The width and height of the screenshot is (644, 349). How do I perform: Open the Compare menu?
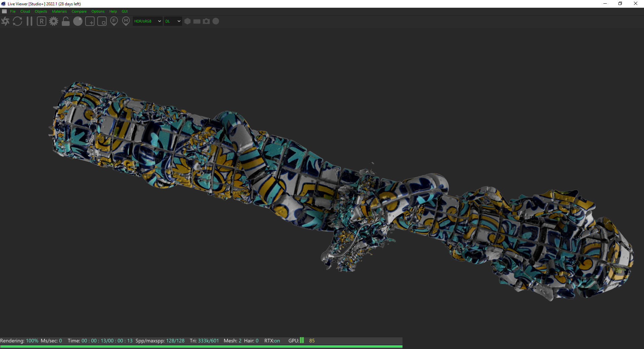[x=79, y=11]
